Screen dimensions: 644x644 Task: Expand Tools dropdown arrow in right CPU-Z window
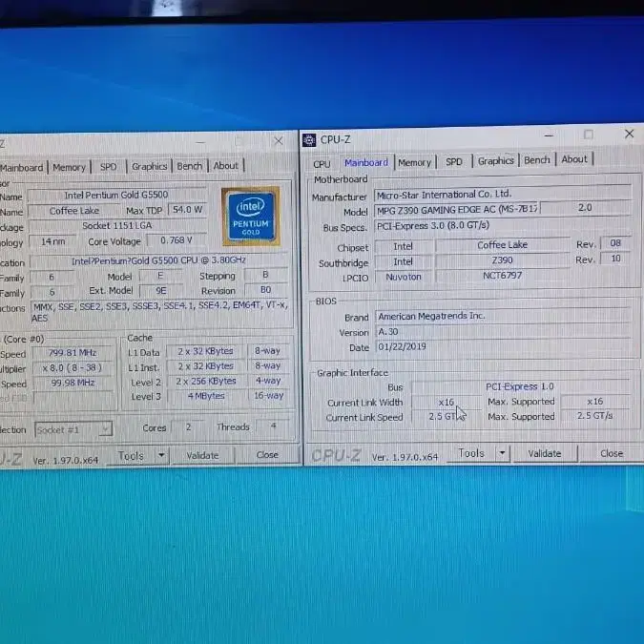pyautogui.click(x=502, y=453)
